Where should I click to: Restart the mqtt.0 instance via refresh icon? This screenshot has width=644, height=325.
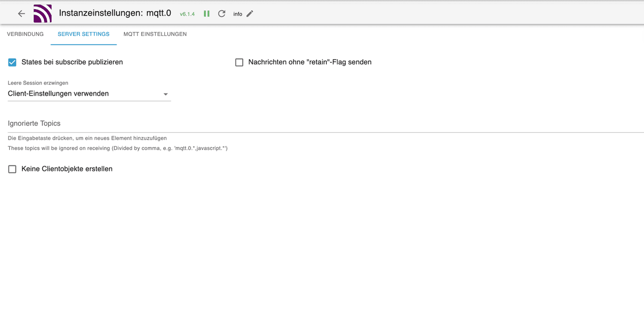(222, 13)
